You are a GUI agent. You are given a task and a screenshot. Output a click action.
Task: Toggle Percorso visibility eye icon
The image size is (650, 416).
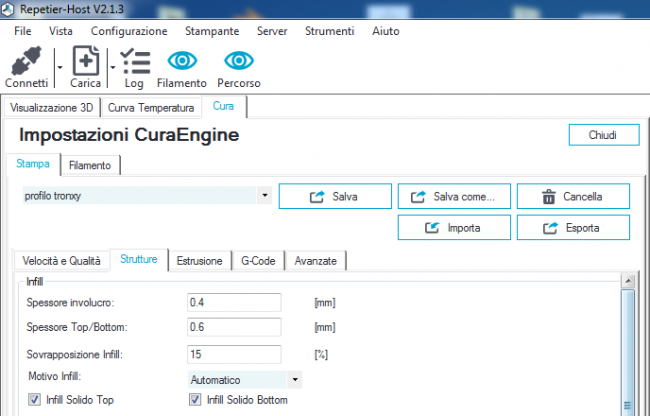pos(238,62)
